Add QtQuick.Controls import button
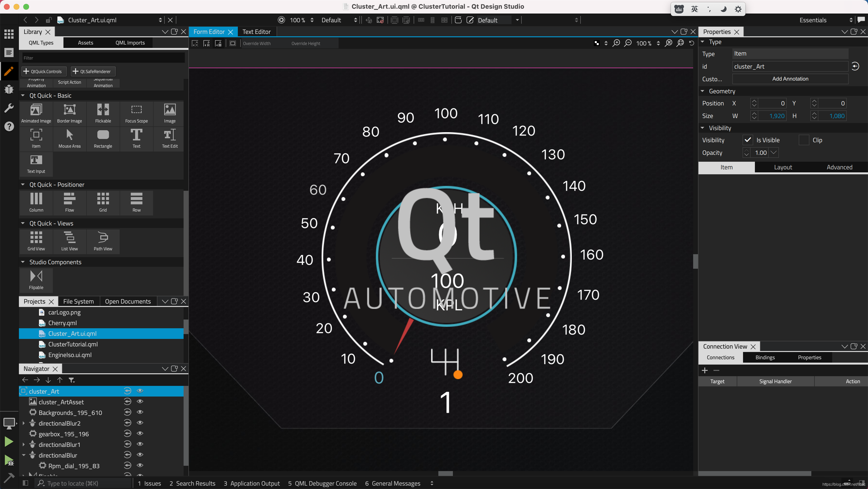The width and height of the screenshot is (868, 489). coord(44,71)
